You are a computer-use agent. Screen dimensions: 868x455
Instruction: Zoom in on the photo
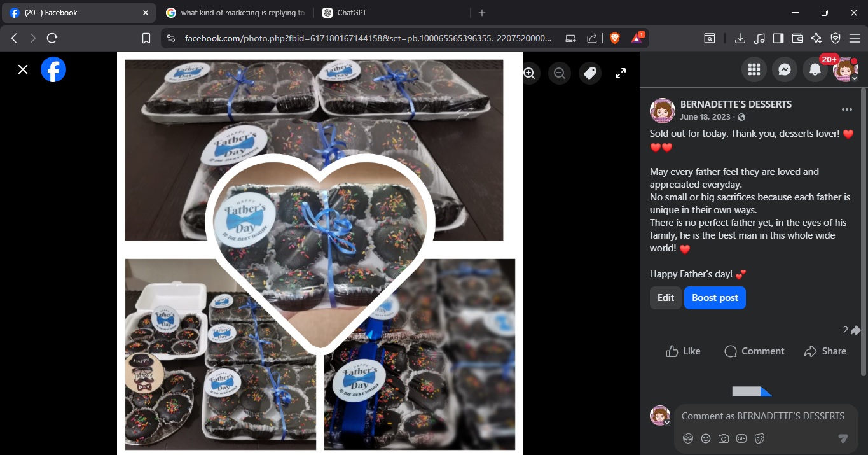pos(529,73)
